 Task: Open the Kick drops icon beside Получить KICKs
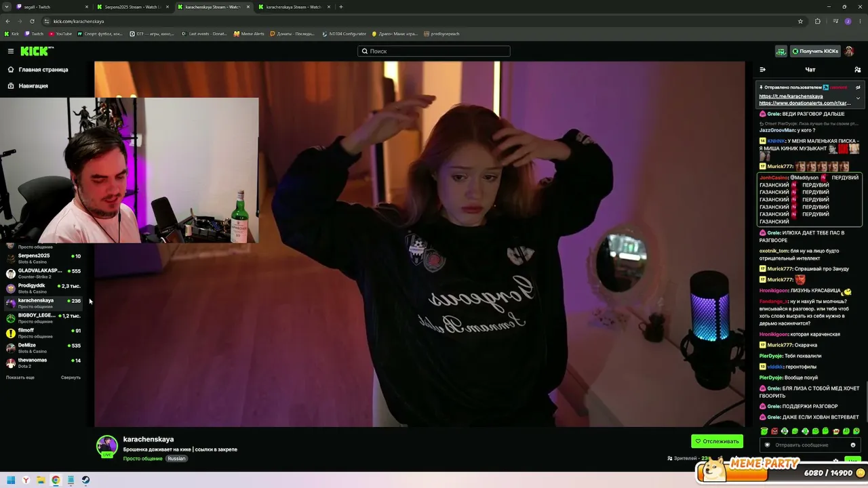click(781, 52)
